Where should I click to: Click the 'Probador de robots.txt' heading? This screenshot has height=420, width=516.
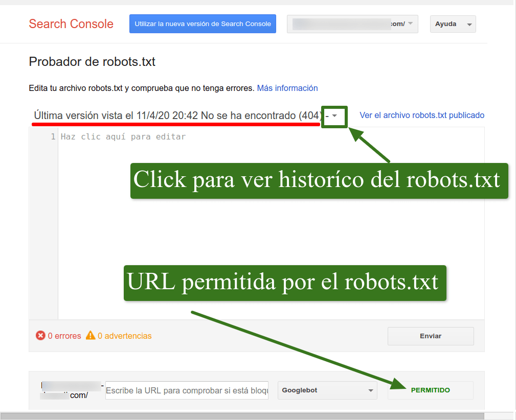click(92, 62)
